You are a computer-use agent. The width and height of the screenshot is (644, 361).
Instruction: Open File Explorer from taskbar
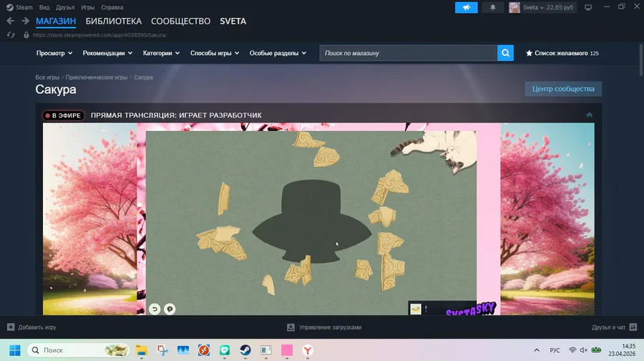141,350
